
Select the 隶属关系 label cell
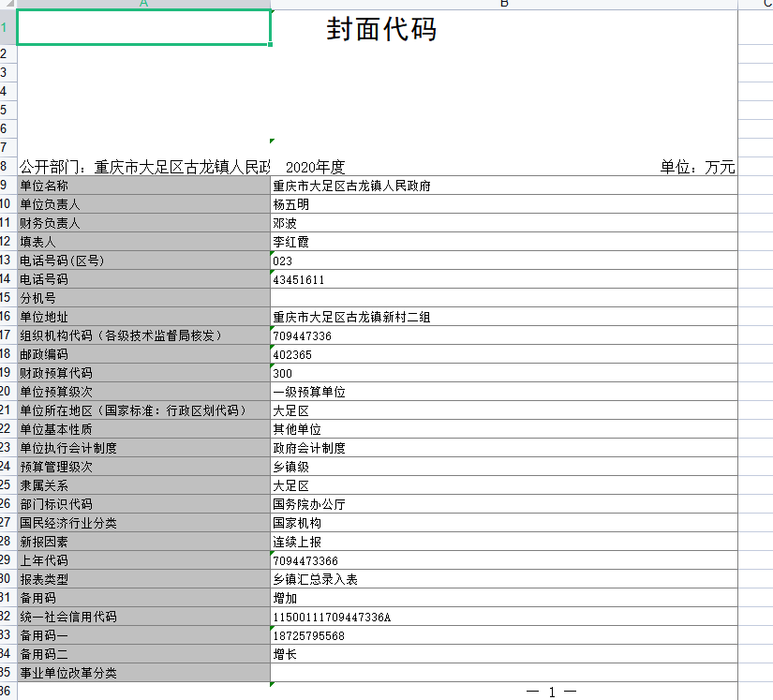143,485
